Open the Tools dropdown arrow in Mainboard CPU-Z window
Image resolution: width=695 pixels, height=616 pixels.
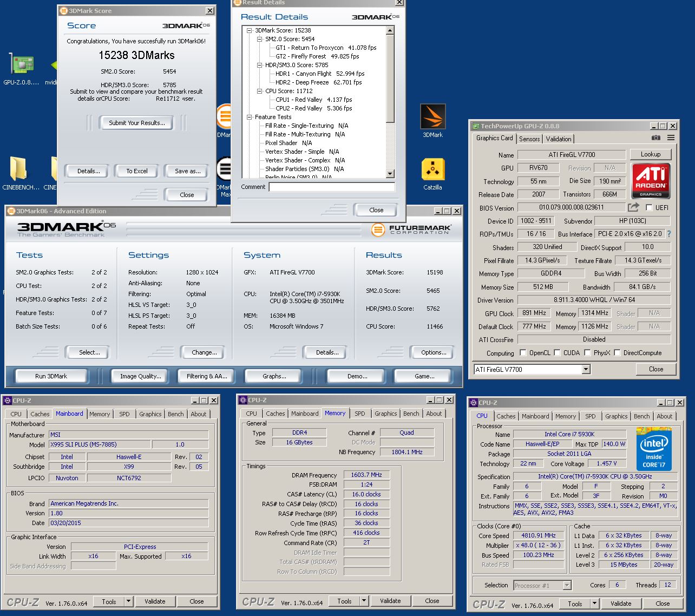point(128,601)
